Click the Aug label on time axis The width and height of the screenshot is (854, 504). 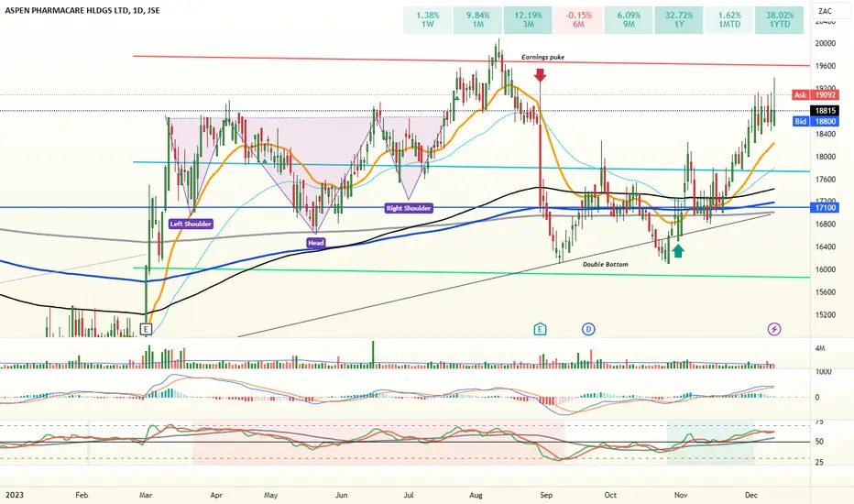(476, 495)
